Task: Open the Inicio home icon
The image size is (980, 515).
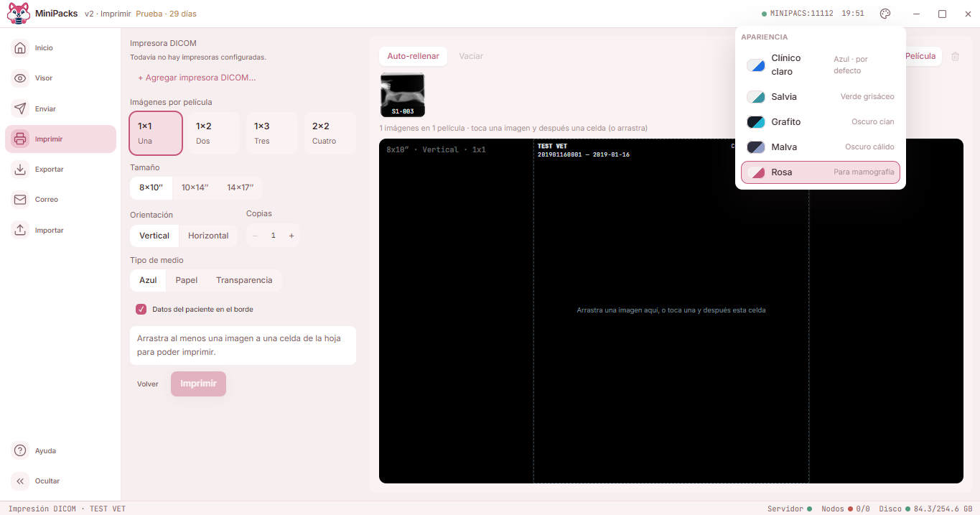Action: [20, 48]
